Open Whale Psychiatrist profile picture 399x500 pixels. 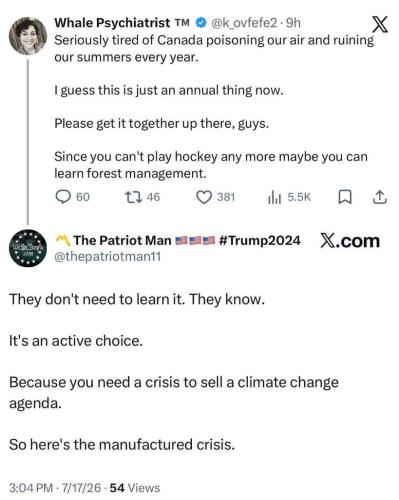28,36
